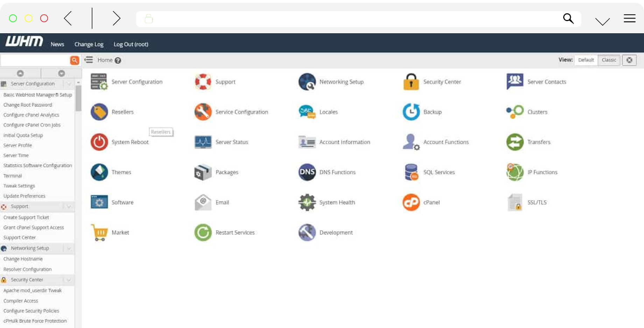
Task: Open the Development tools icon
Action: pyautogui.click(x=307, y=233)
